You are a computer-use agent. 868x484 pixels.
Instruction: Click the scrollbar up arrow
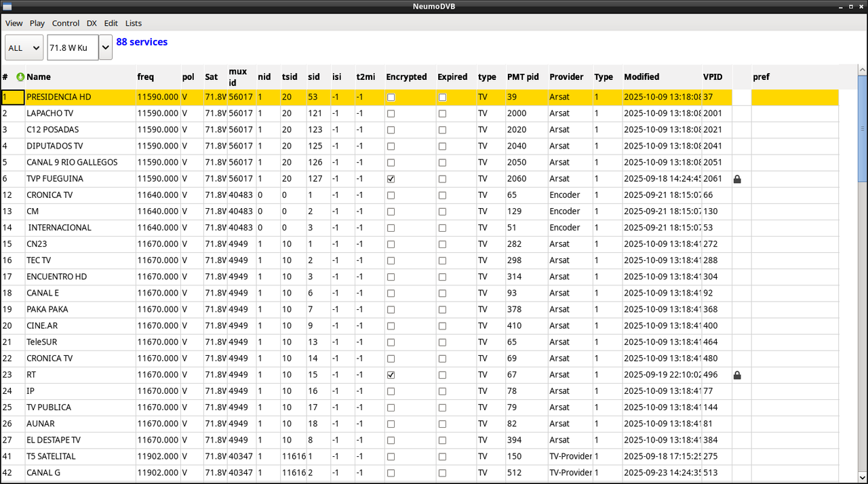(863, 68)
